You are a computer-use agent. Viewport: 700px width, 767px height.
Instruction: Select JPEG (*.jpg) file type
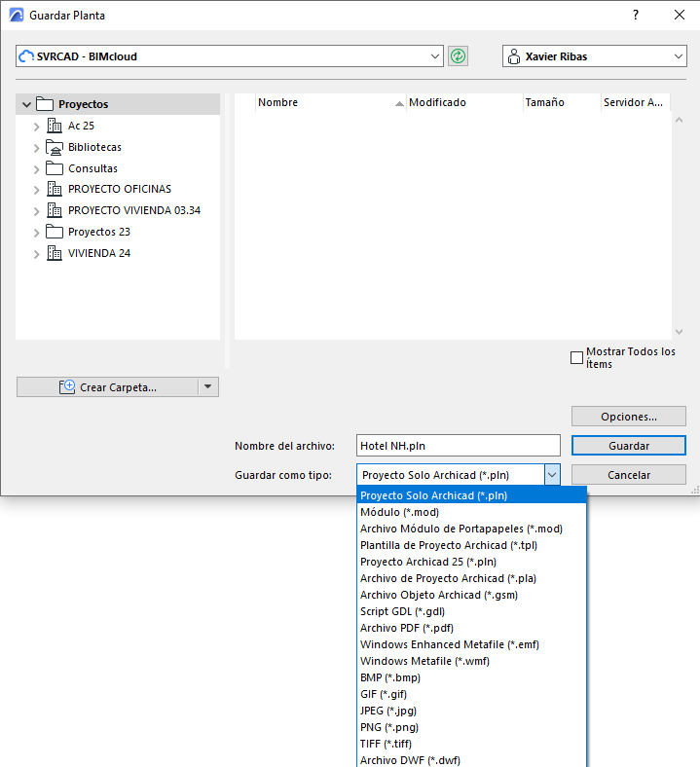pos(472,711)
